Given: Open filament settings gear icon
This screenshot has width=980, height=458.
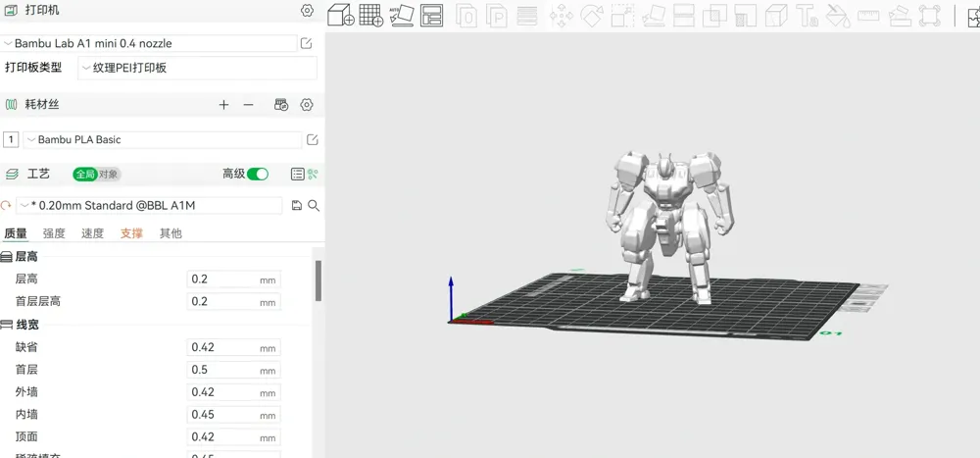Looking at the screenshot, I should 306,105.
